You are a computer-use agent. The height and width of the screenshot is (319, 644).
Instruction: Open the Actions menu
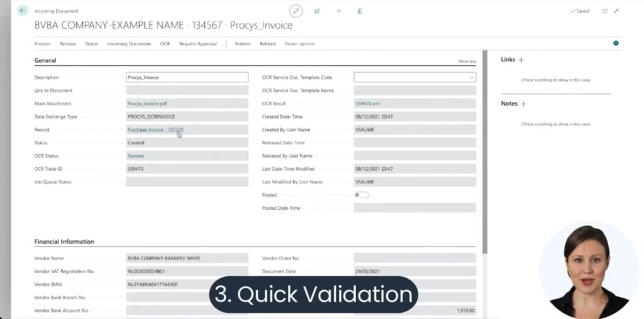pos(242,43)
